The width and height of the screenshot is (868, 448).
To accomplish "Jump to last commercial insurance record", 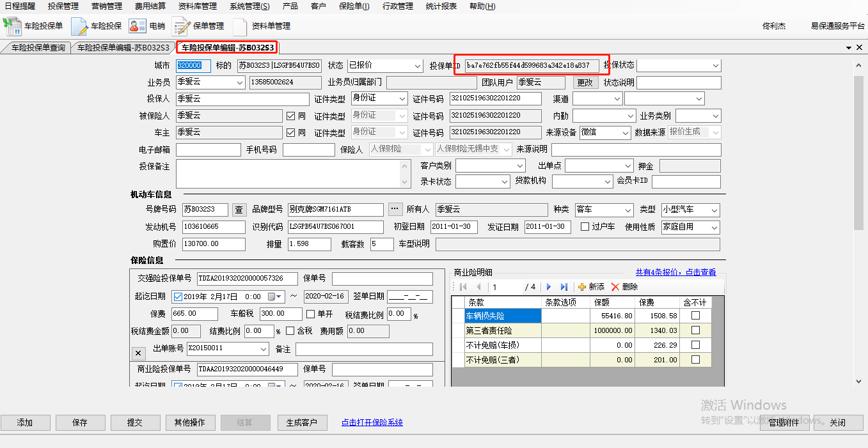I will (x=564, y=287).
